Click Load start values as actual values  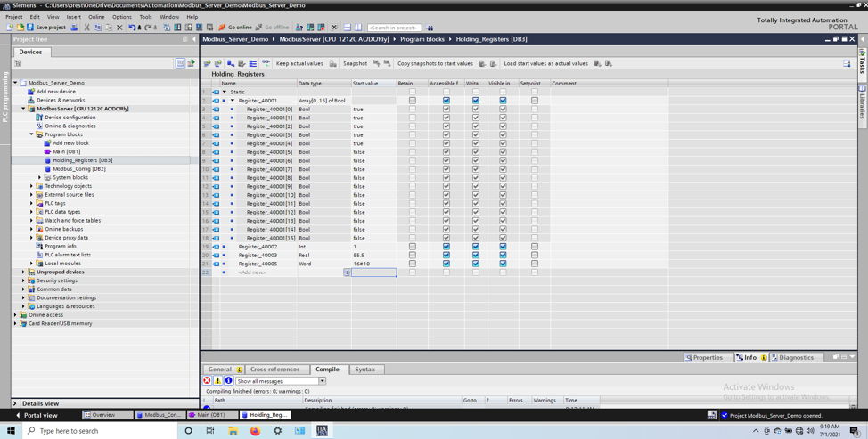545,63
